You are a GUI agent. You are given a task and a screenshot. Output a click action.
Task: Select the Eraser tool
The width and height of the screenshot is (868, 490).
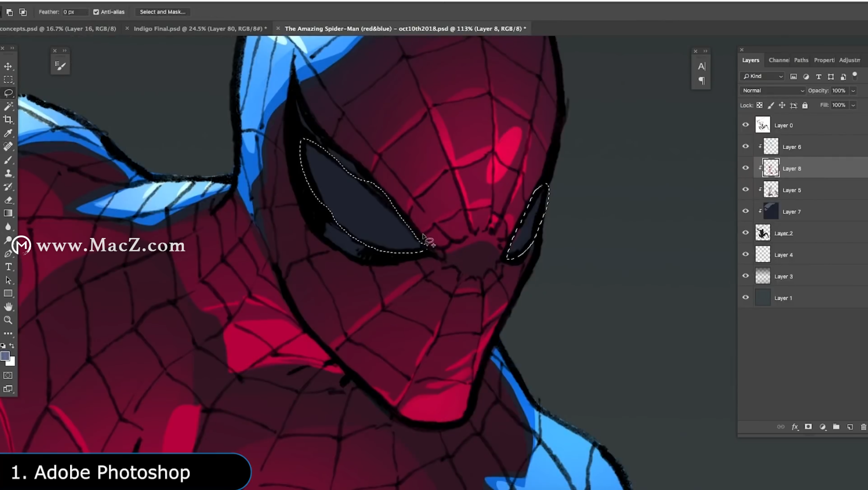pyautogui.click(x=8, y=200)
